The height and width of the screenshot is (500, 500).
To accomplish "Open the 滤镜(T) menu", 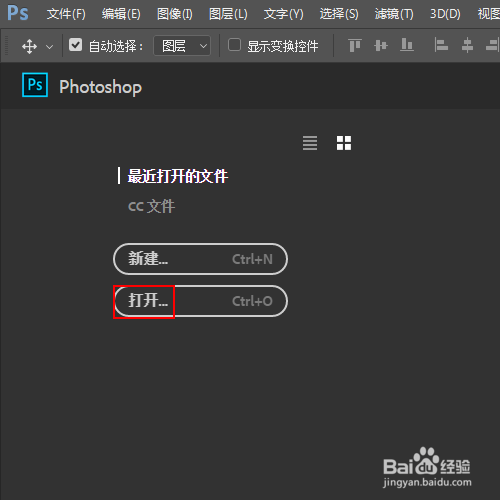I will [394, 14].
